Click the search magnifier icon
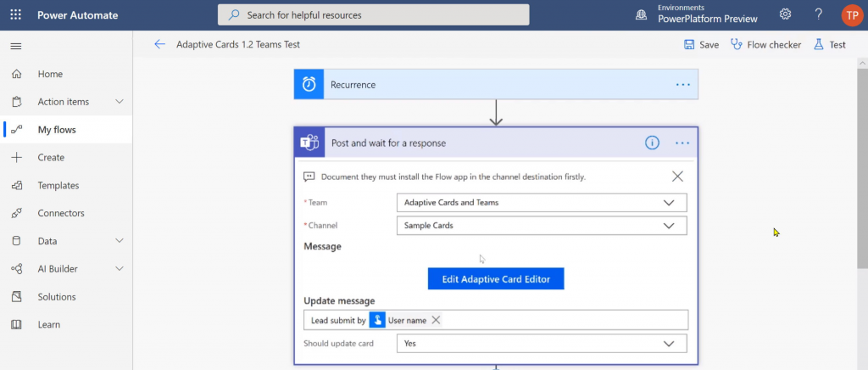Image resolution: width=868 pixels, height=370 pixels. pyautogui.click(x=234, y=15)
